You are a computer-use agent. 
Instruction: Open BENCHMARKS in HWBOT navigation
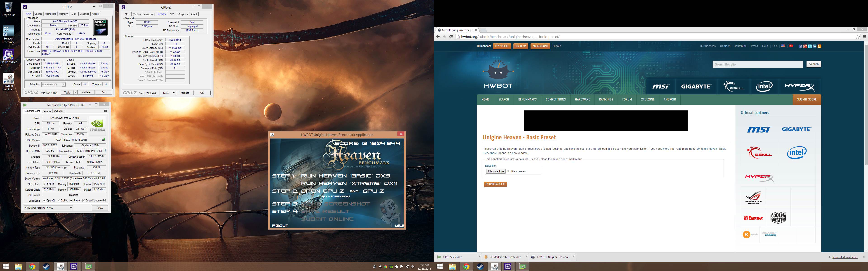click(x=527, y=99)
